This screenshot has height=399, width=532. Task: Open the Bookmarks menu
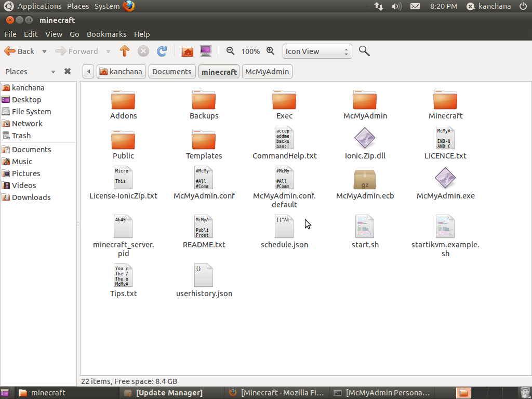point(107,34)
